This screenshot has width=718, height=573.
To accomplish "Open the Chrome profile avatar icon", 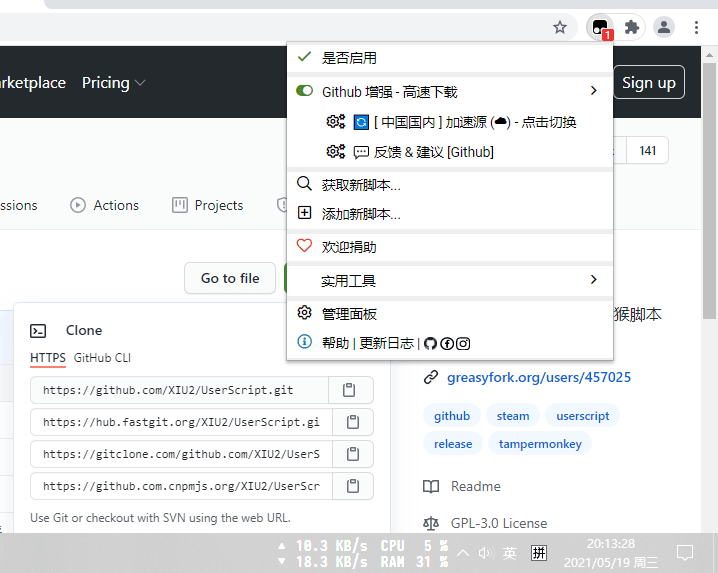I will tap(664, 28).
